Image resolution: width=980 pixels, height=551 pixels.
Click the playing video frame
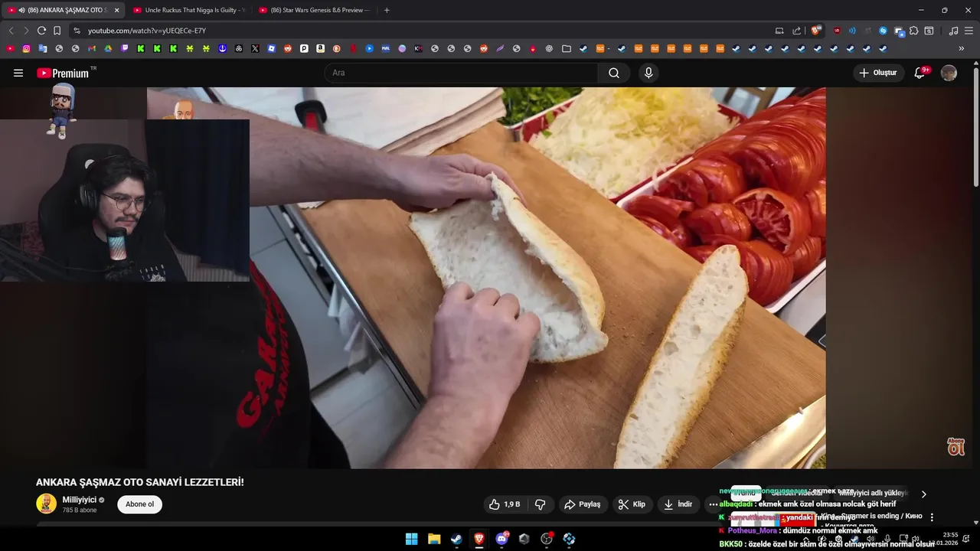[x=486, y=278]
